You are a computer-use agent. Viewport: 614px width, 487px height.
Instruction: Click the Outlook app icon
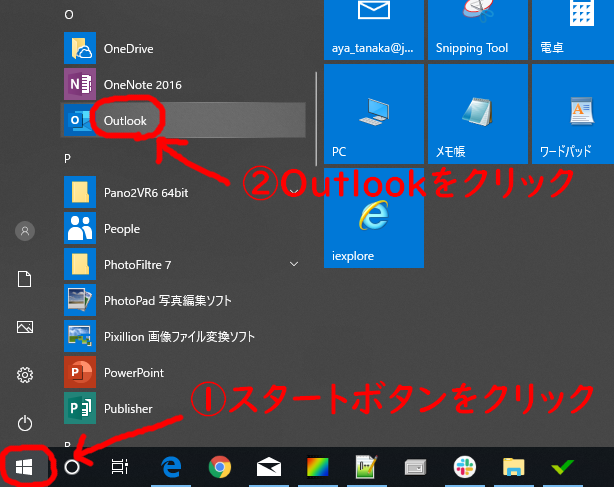[x=79, y=120]
